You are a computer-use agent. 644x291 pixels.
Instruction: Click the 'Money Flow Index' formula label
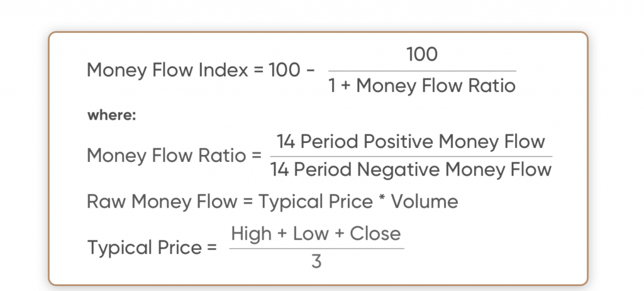[167, 71]
